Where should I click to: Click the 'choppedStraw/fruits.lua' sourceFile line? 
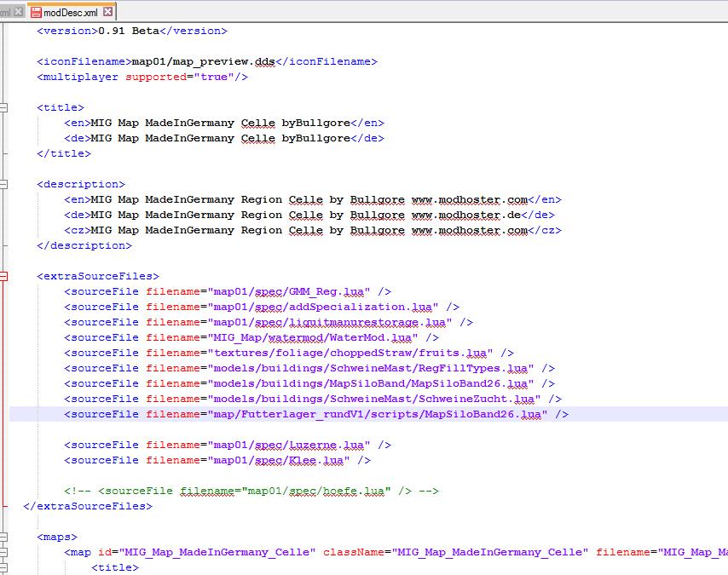[x=289, y=353]
